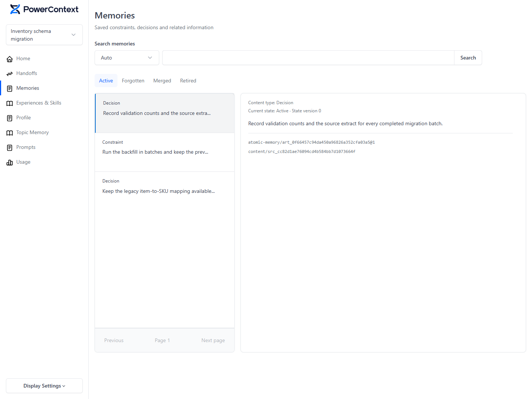Screen dimensions: 532x399
Task: Select 'Keep the legacy item-to-SKU mapping' decision
Action: coord(165,191)
